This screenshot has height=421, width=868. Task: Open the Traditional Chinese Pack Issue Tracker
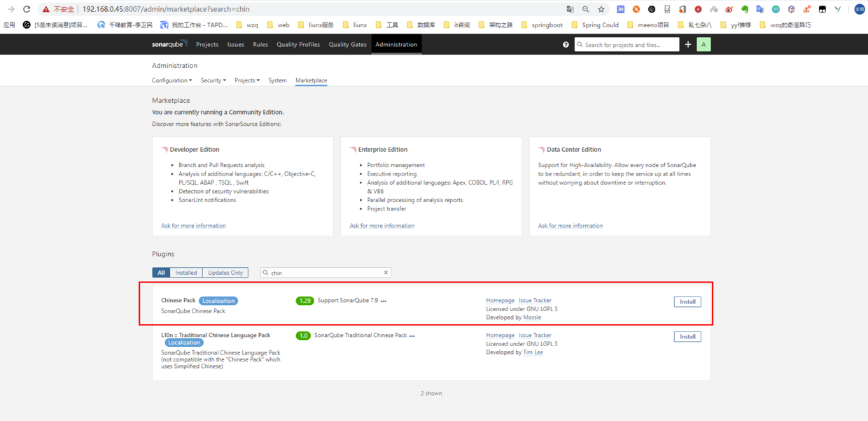point(535,336)
